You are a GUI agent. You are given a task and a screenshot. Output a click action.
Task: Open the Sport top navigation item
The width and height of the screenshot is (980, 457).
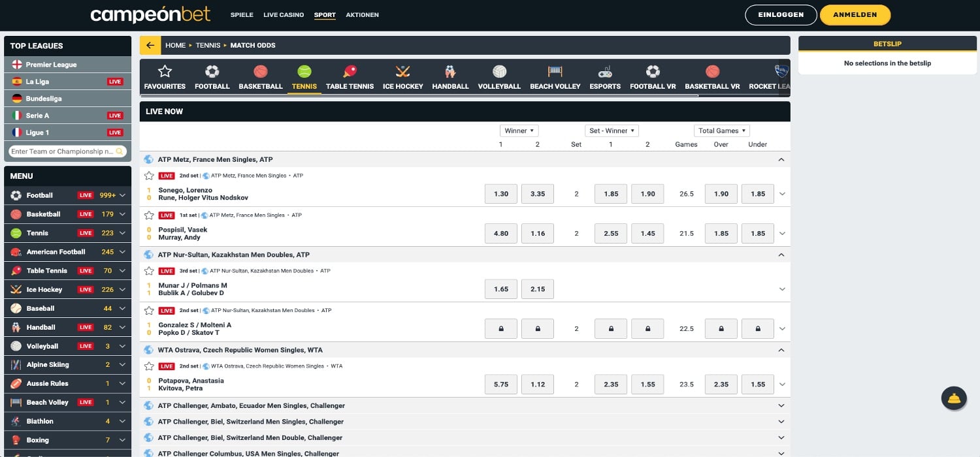(325, 14)
